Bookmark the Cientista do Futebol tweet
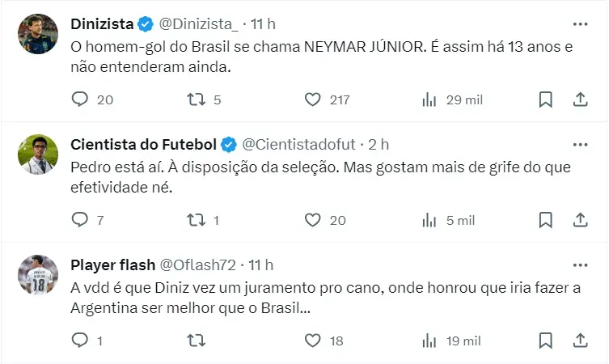Image resolution: width=609 pixels, height=364 pixels. [546, 220]
